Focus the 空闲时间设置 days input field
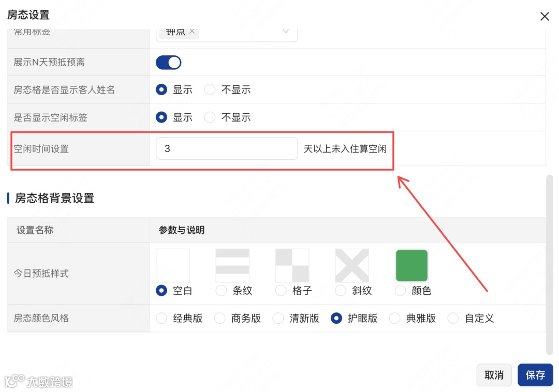The height and width of the screenshot is (392, 559). (x=227, y=148)
